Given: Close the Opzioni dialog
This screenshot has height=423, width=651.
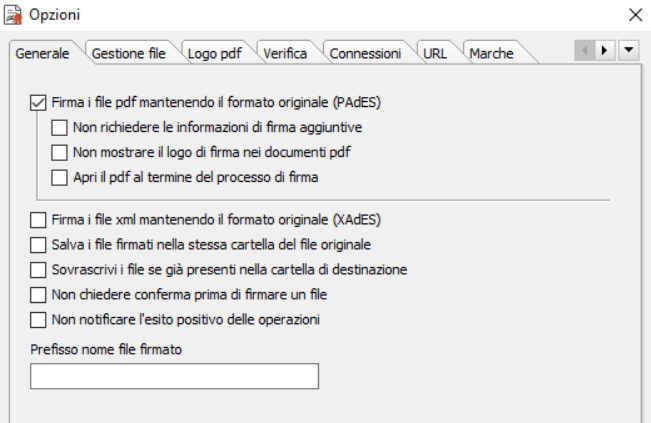Looking at the screenshot, I should coord(635,15).
